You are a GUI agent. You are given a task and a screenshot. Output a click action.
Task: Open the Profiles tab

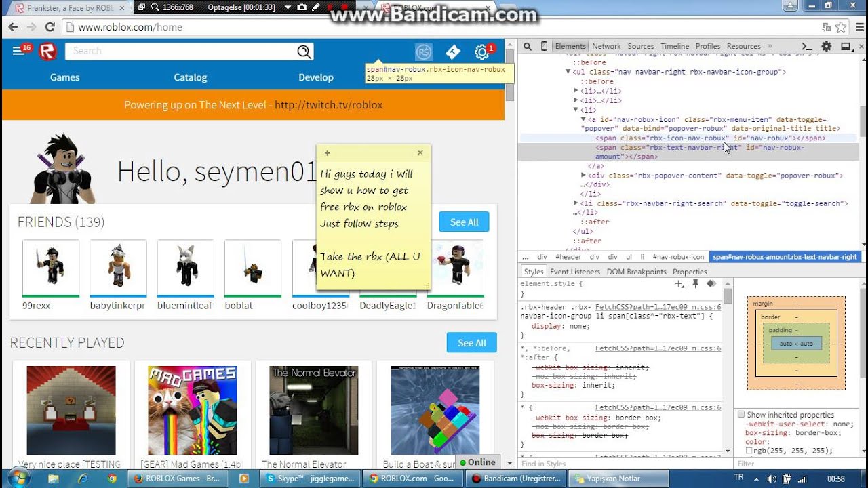(708, 46)
